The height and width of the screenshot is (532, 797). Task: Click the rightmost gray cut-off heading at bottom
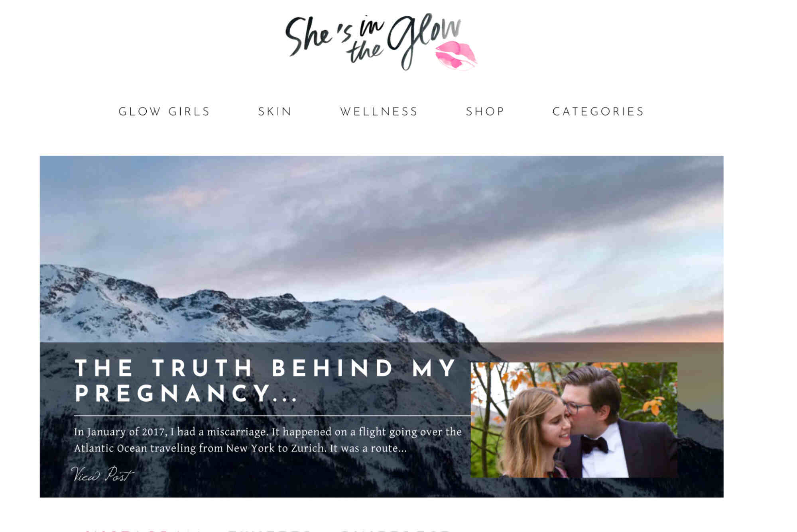[x=395, y=530]
